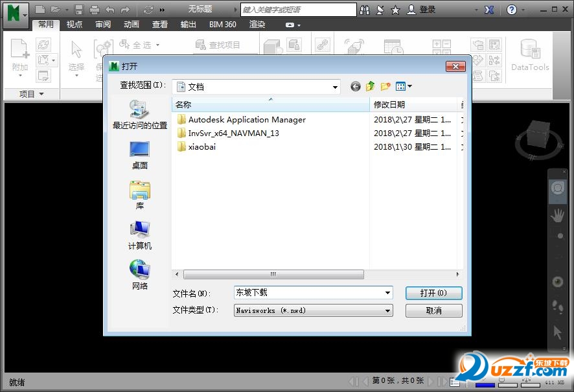Screen dimensions: 574x392
Task: Click the Select (选择) cursor tool
Action: pos(76,58)
